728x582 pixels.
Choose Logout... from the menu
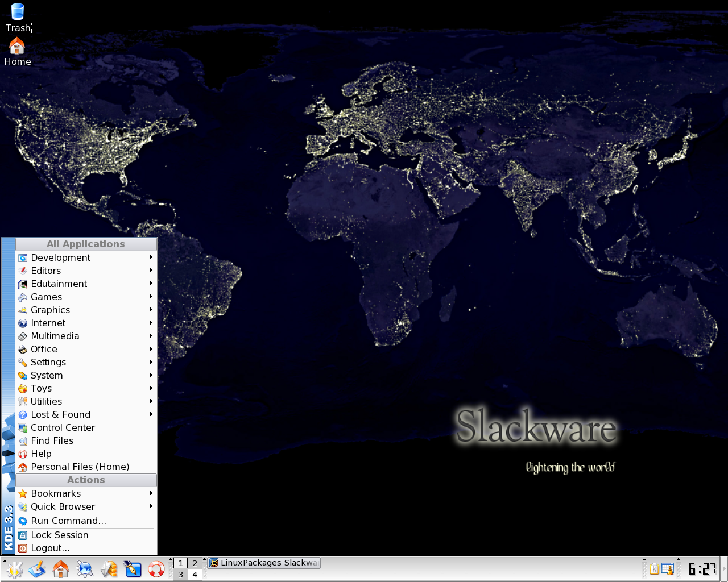click(86, 548)
